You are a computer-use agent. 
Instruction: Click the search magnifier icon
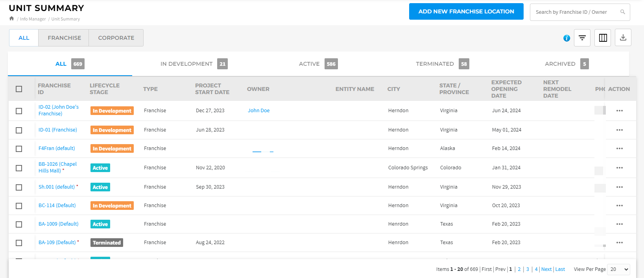pyautogui.click(x=622, y=12)
